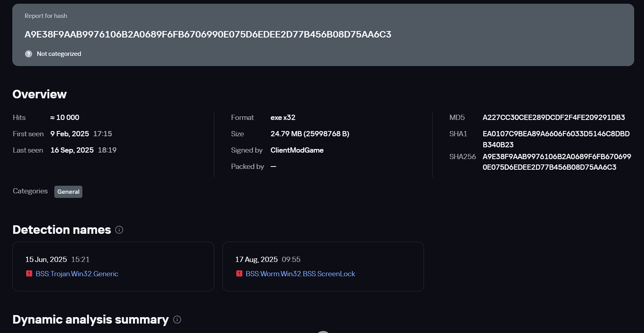Screen dimensions: 644x333
Task: Click the 15 Jun, 2025 detection date
Action: tap(46, 260)
